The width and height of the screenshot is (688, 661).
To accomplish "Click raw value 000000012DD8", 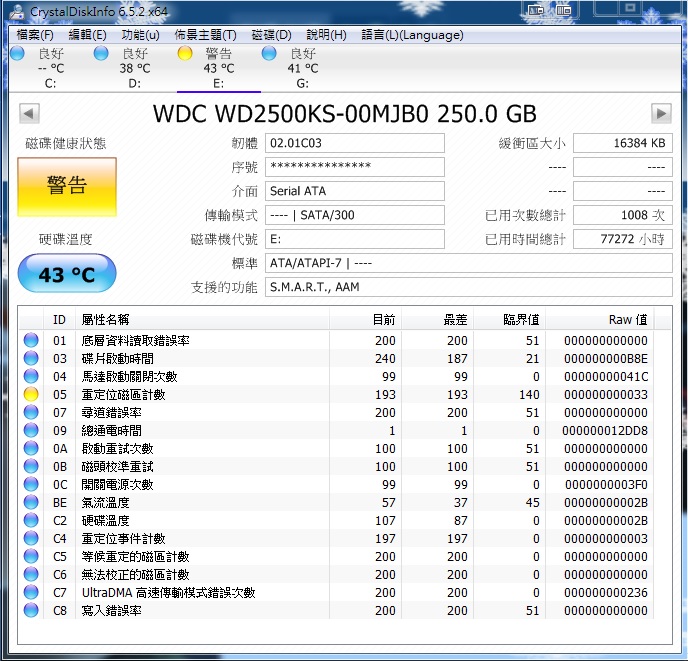I will pyautogui.click(x=605, y=431).
